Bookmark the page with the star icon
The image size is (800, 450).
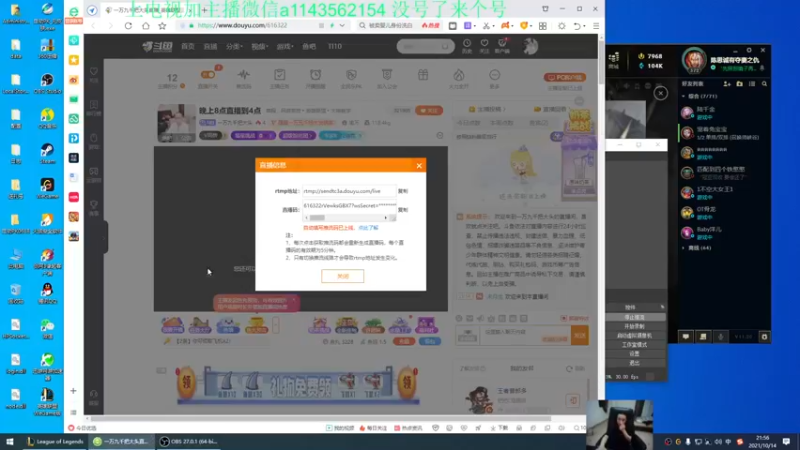162,26
